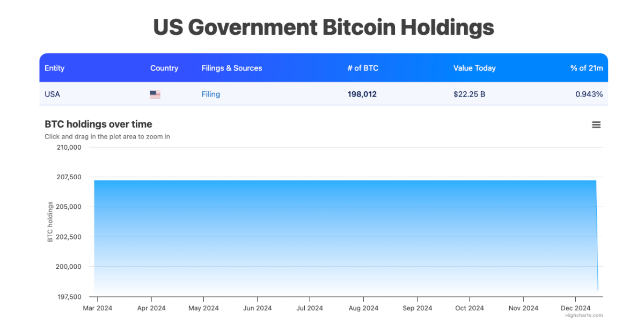This screenshot has height=336, width=644.
Task: Click the US Government Bitcoin Holdings heading
Action: [x=324, y=27]
